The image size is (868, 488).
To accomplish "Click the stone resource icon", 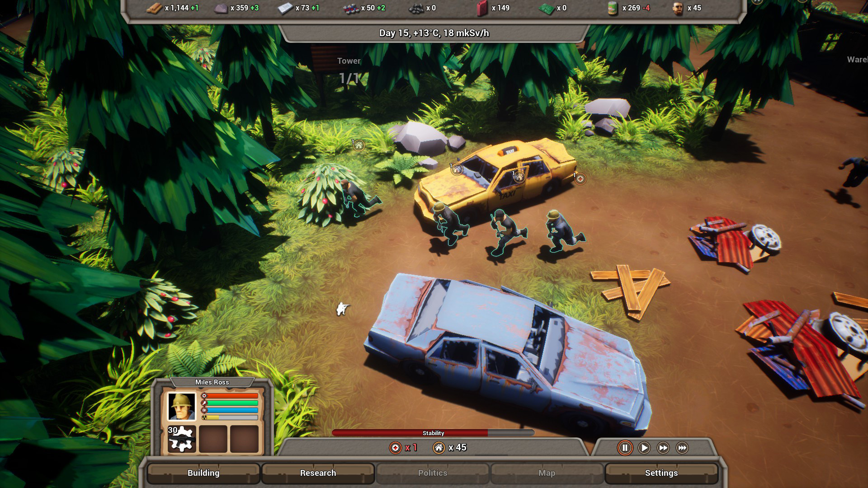I will point(221,8).
